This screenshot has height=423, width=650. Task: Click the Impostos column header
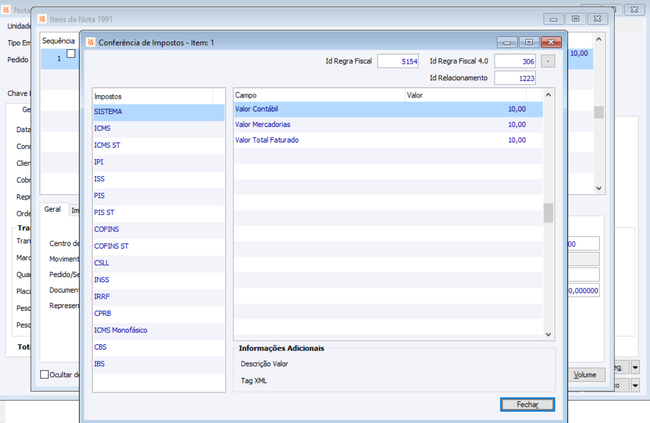[x=153, y=97]
